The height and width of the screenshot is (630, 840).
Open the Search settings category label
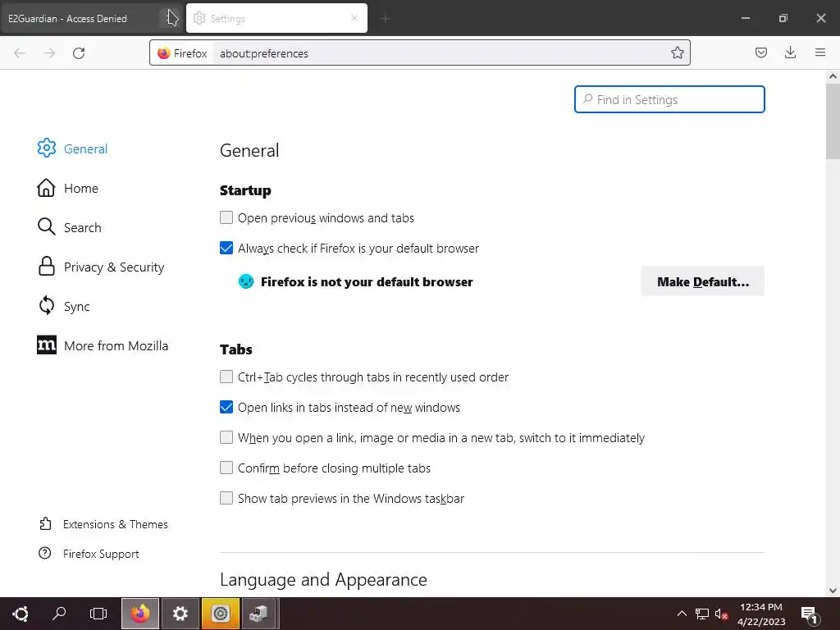pos(83,228)
